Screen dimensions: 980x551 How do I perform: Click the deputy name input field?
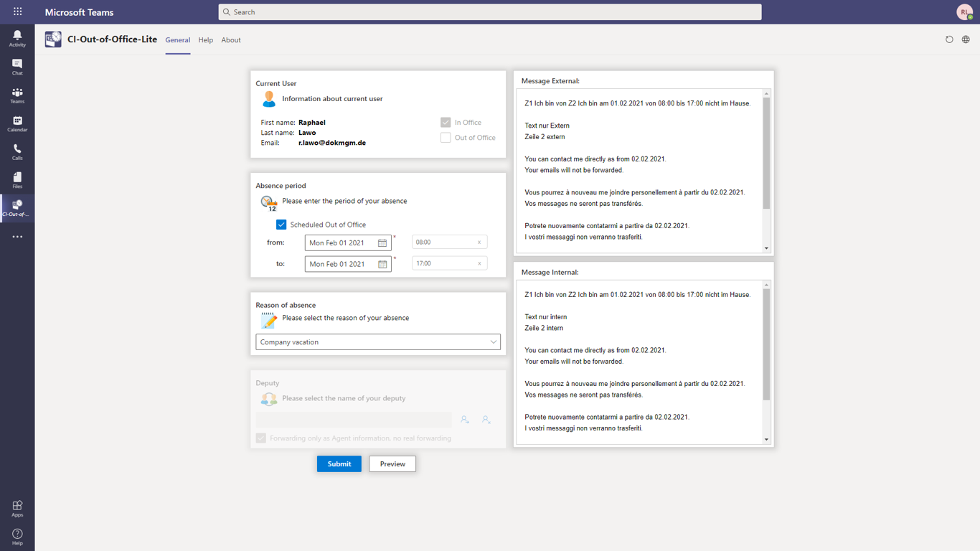tap(354, 419)
